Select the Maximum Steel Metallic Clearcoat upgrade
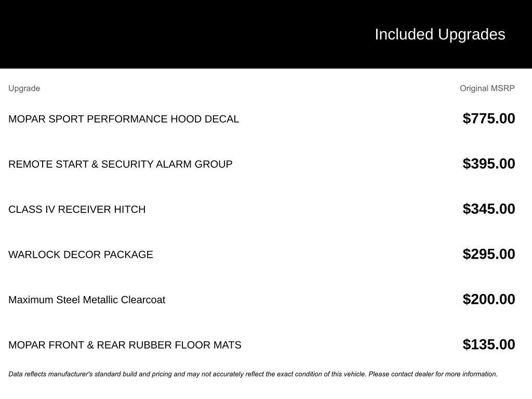Image resolution: width=532 pixels, height=399 pixels. click(87, 300)
